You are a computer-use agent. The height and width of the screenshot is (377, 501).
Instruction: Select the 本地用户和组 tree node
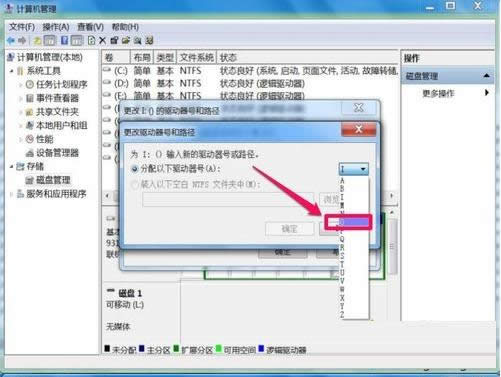click(61, 125)
